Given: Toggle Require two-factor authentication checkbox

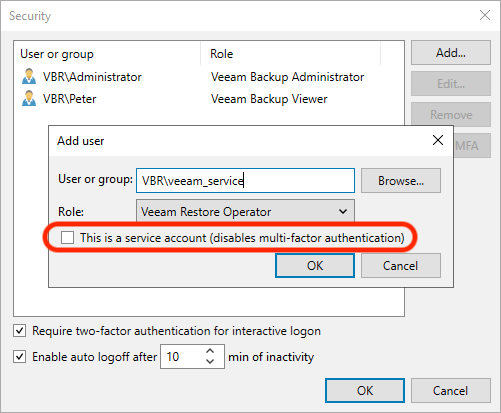Looking at the screenshot, I should pyautogui.click(x=20, y=331).
